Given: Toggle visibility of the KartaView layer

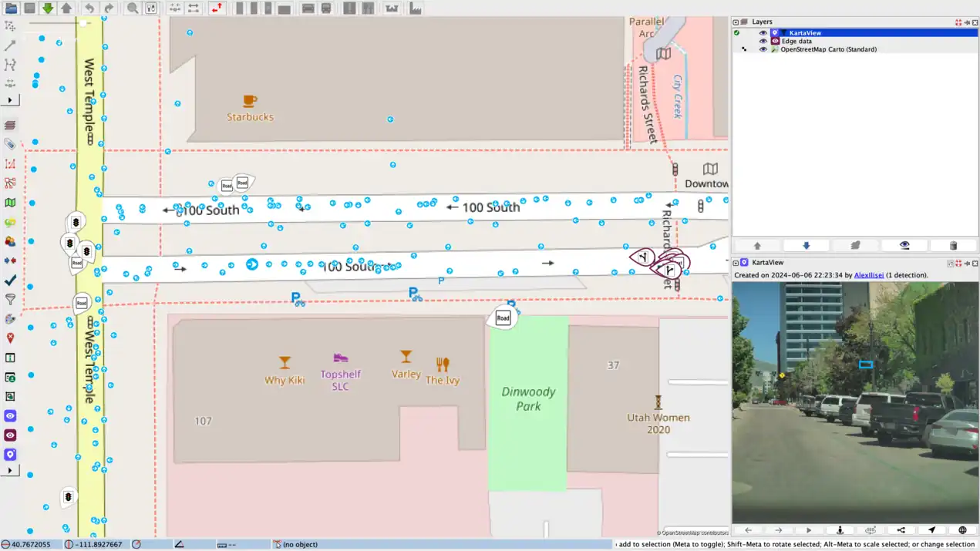Looking at the screenshot, I should pos(763,33).
